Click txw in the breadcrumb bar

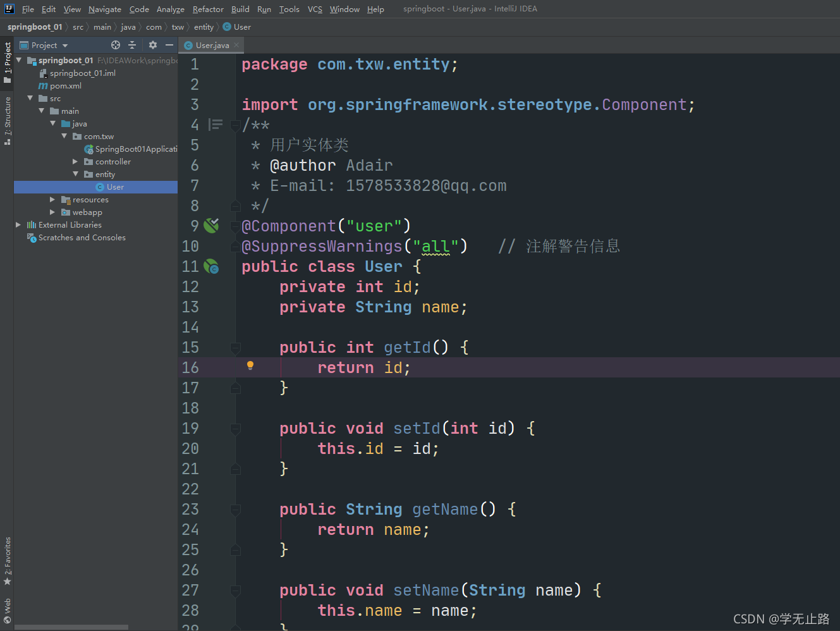point(178,27)
